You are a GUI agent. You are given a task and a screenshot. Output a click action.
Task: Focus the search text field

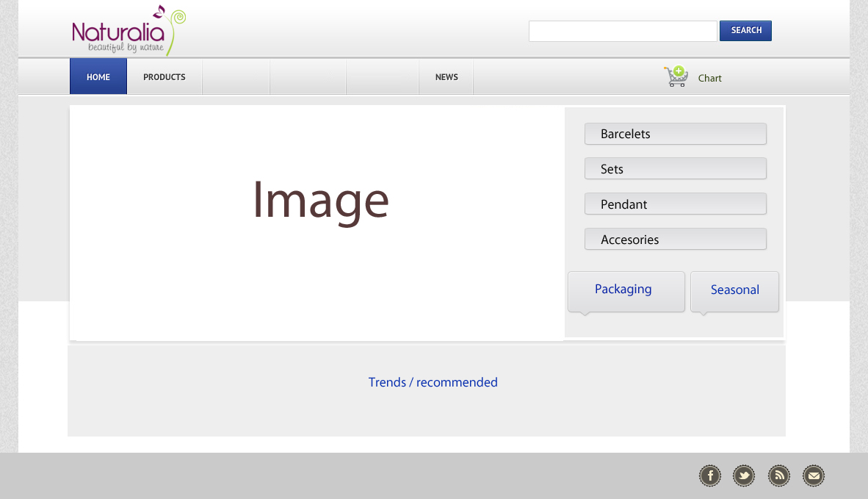[623, 31]
